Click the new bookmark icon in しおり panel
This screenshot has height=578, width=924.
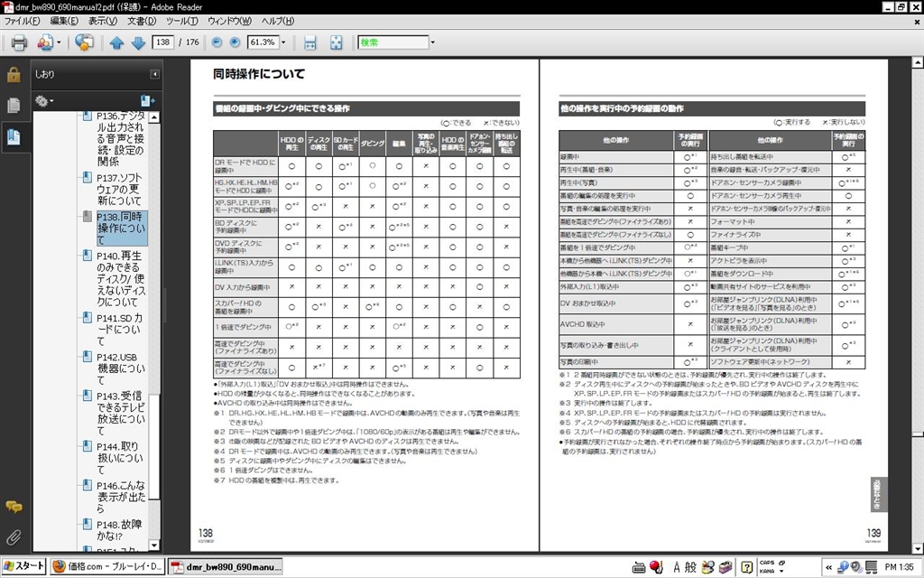(147, 101)
